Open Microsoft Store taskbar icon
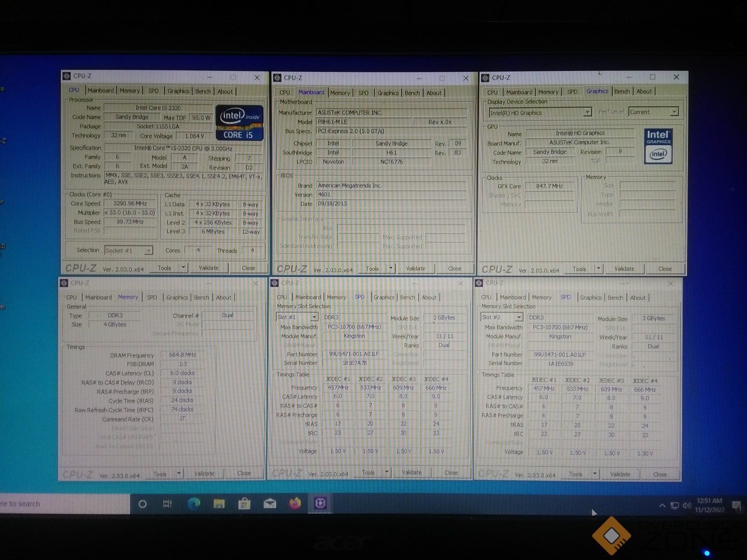Image resolution: width=747 pixels, height=560 pixels. 244,504
